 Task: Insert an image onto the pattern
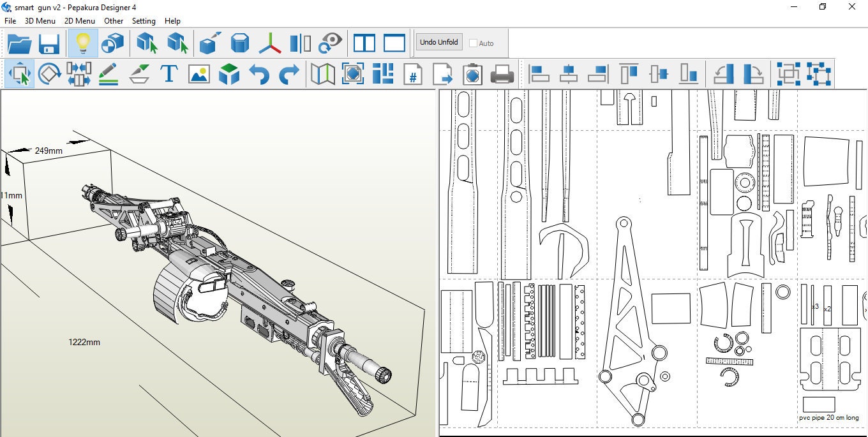click(199, 74)
